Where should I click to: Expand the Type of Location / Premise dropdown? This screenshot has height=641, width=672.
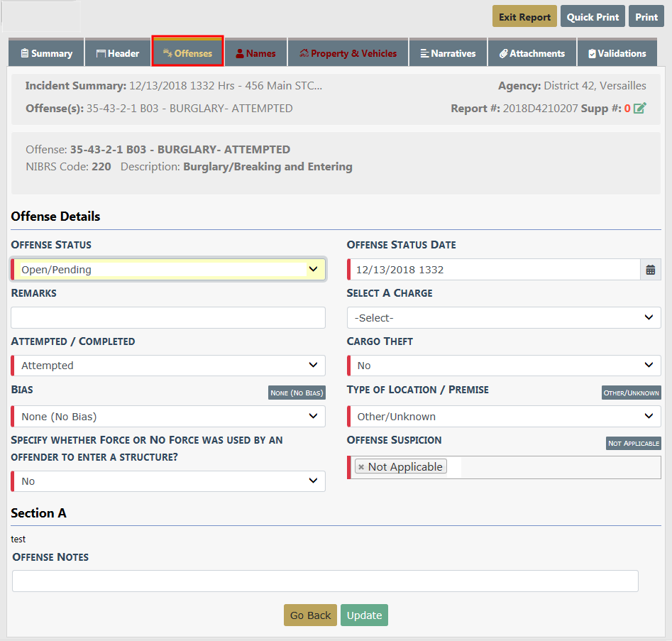click(x=504, y=417)
